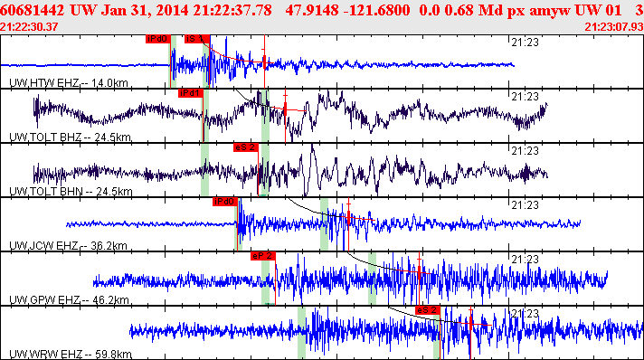The image size is (644, 360).
Task: Click the red coda cross marker on JCW trace
Action: coord(349,218)
